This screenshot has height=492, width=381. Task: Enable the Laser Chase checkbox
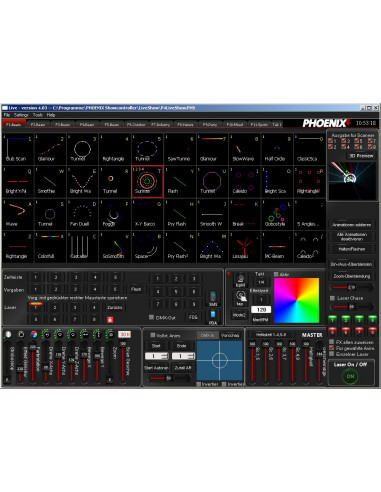tap(332, 298)
